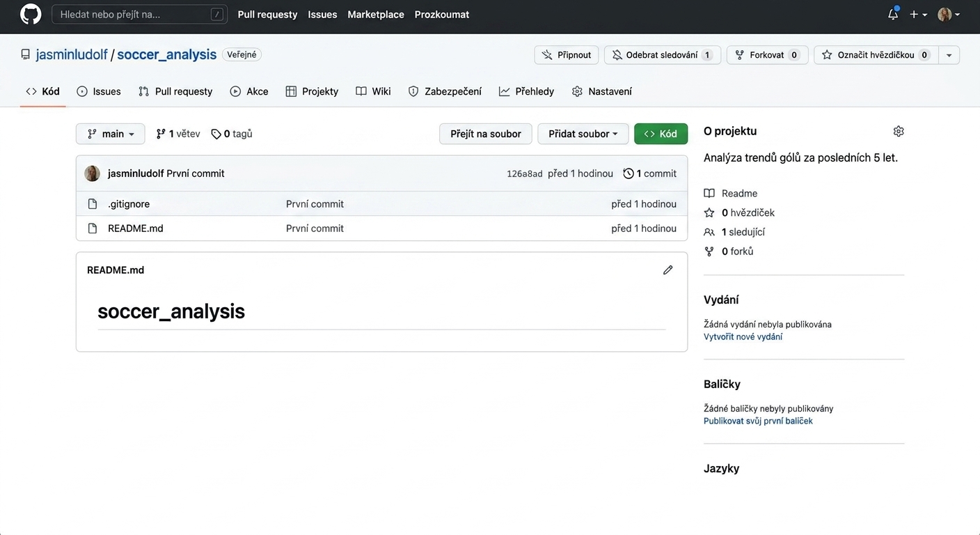Open the notifications bell
The height and width of the screenshot is (535, 980).
click(893, 14)
